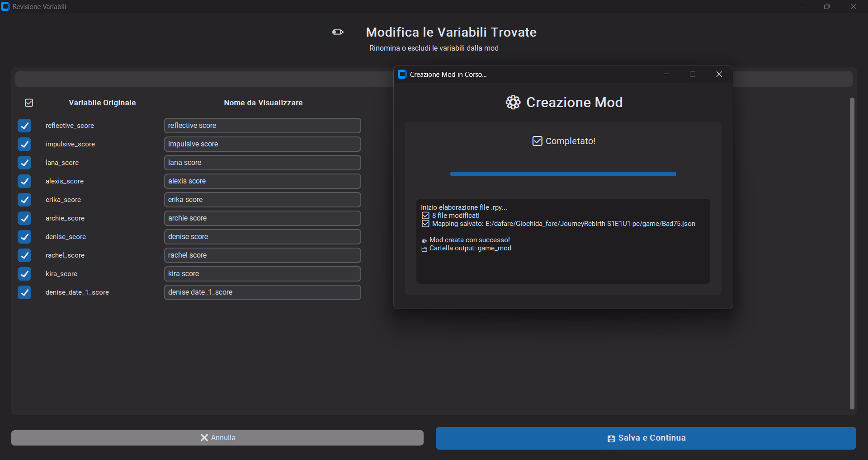This screenshot has width=868, height=460.
Task: Uncheck the lana_score variable checkbox
Action: point(24,163)
